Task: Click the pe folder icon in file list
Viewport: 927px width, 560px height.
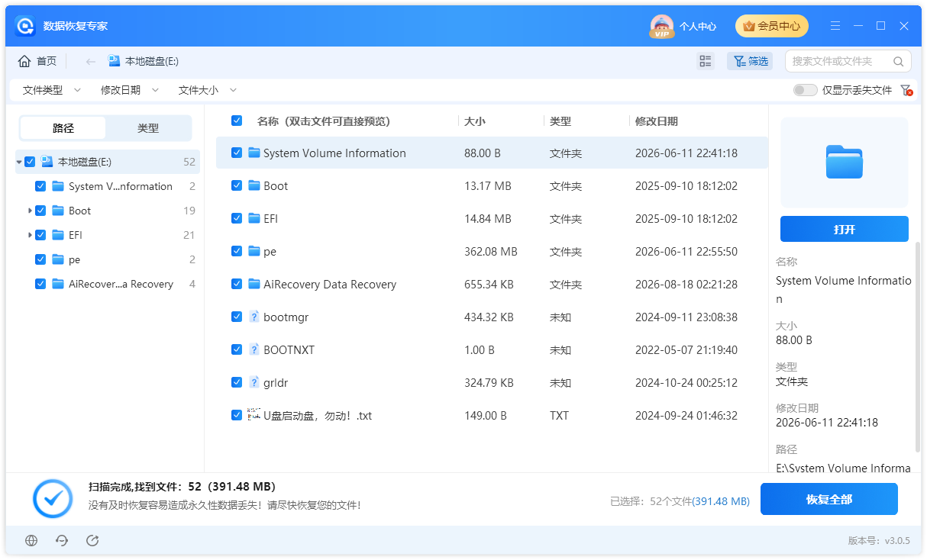Action: point(254,251)
